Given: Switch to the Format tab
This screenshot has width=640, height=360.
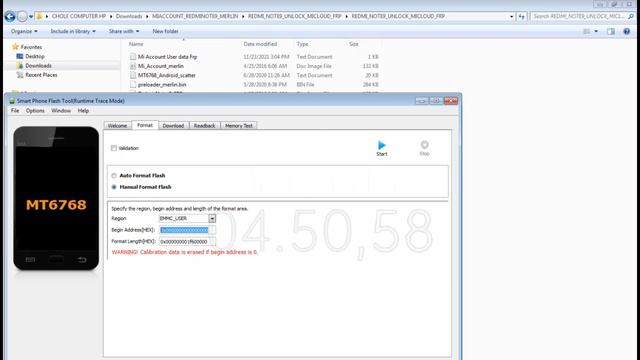Looking at the screenshot, I should [145, 125].
